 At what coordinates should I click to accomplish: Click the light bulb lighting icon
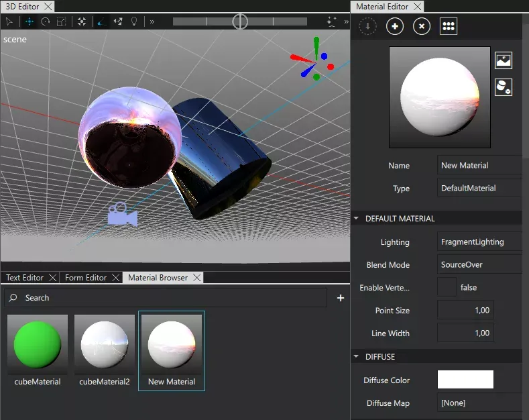pos(134,21)
